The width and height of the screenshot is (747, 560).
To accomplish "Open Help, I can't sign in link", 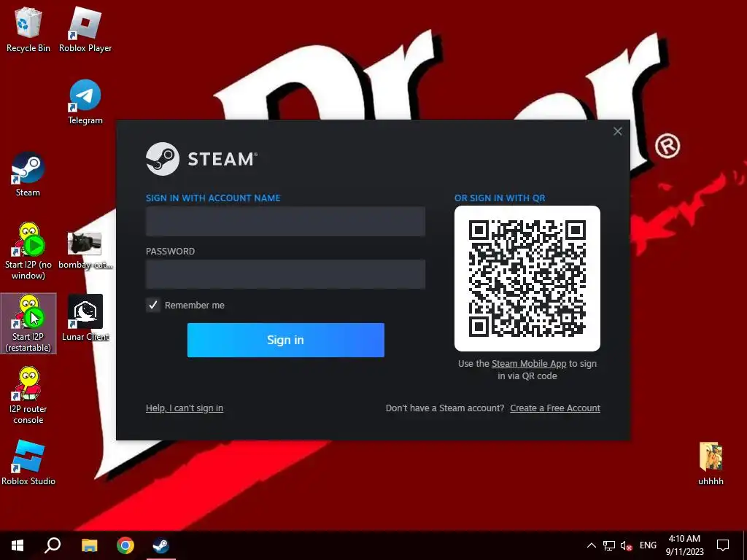I will (x=185, y=408).
